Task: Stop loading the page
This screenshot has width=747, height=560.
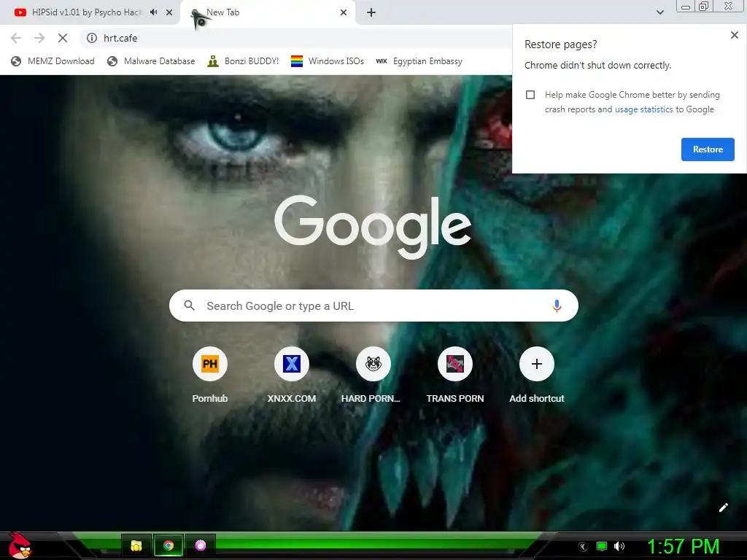Action: (63, 38)
